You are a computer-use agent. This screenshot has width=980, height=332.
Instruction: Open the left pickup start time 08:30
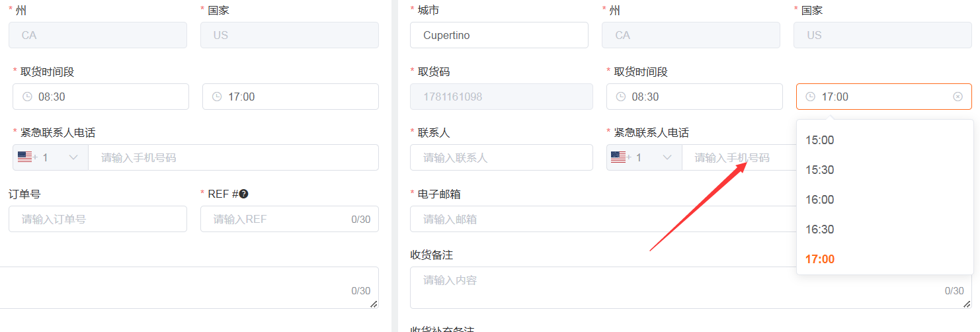[x=101, y=97]
